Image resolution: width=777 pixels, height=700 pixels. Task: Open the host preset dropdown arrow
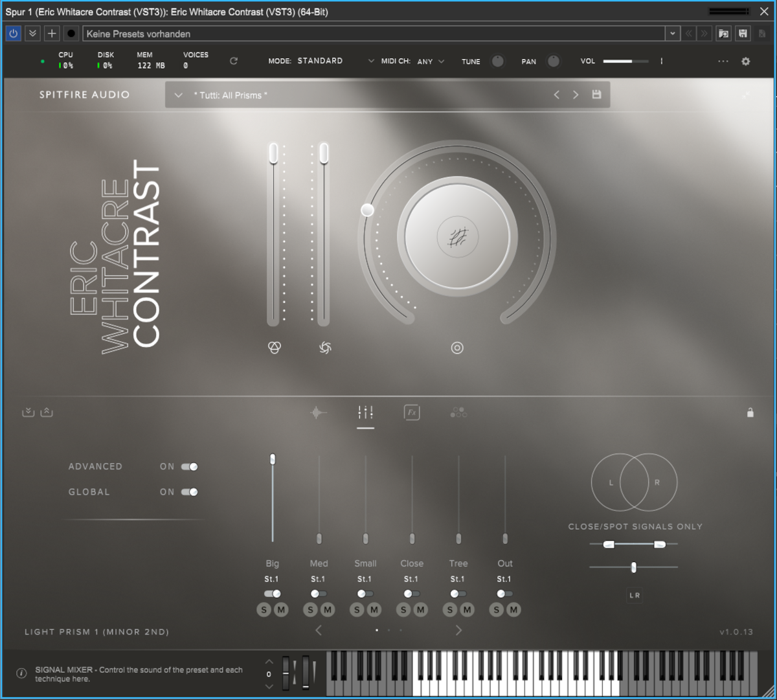pyautogui.click(x=673, y=34)
